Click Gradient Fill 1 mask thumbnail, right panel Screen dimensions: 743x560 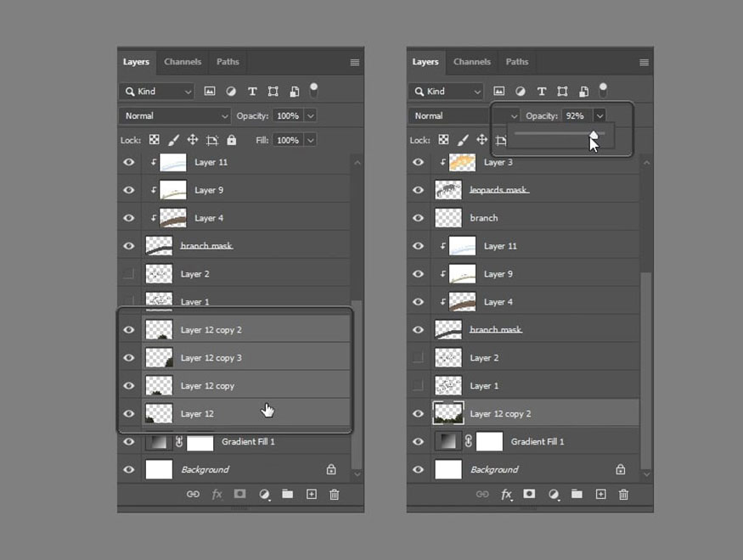[489, 442]
